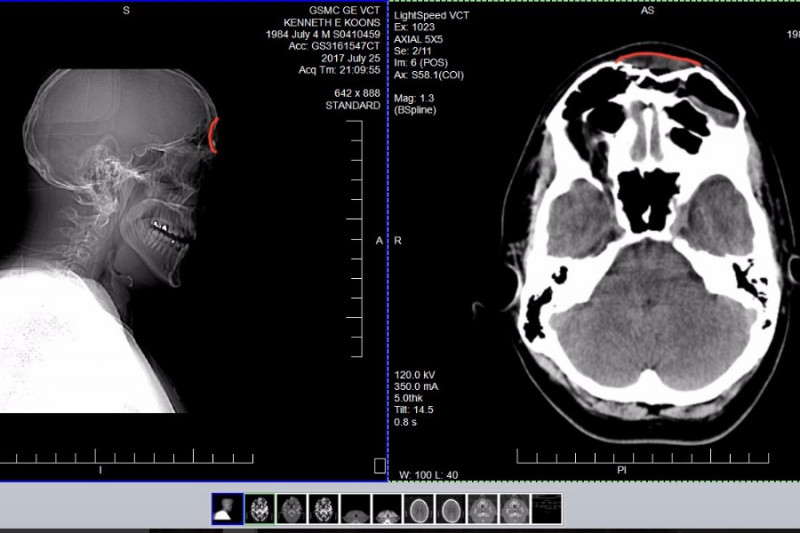Select the third thumbnail in the series strip
Screen dimensions: 800x533
coord(292,508)
